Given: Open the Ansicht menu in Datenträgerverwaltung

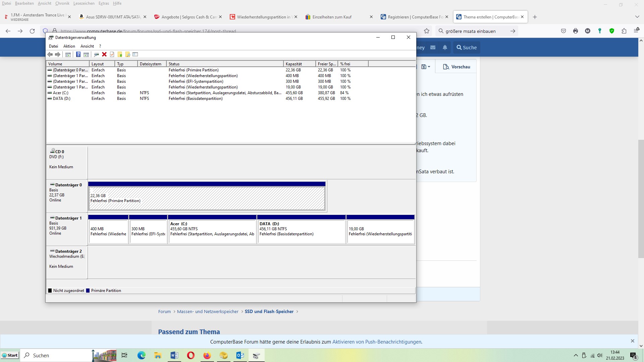Looking at the screenshot, I should [87, 46].
